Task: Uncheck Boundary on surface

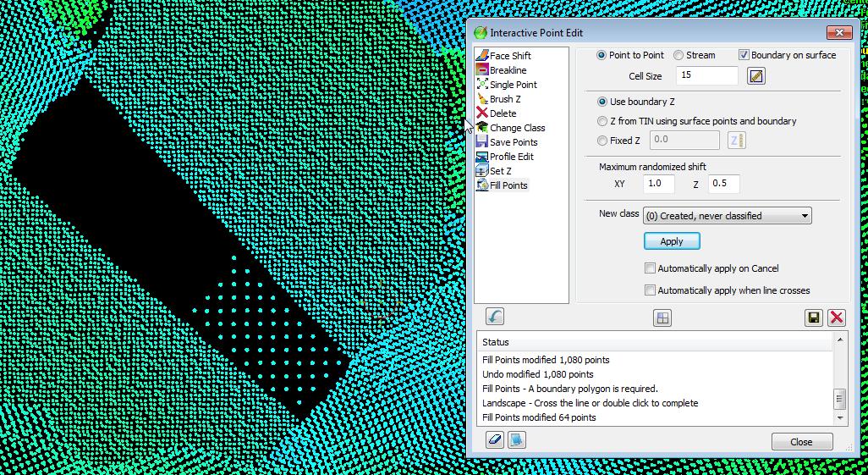Action: pos(787,55)
